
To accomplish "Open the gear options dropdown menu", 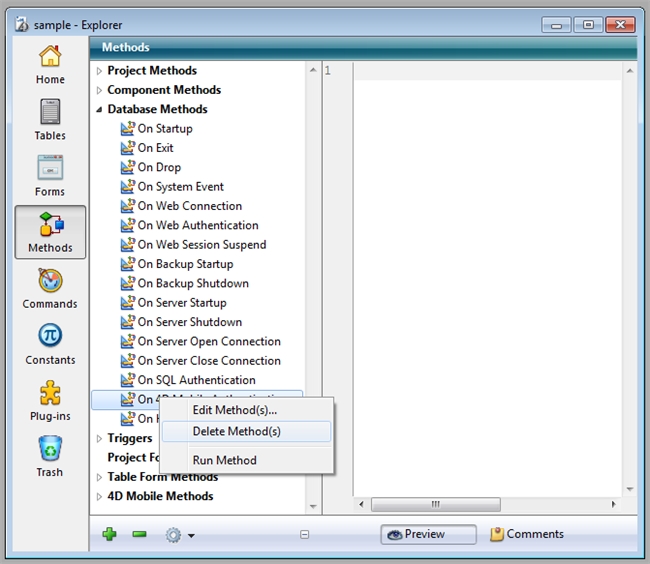I will tap(179, 535).
